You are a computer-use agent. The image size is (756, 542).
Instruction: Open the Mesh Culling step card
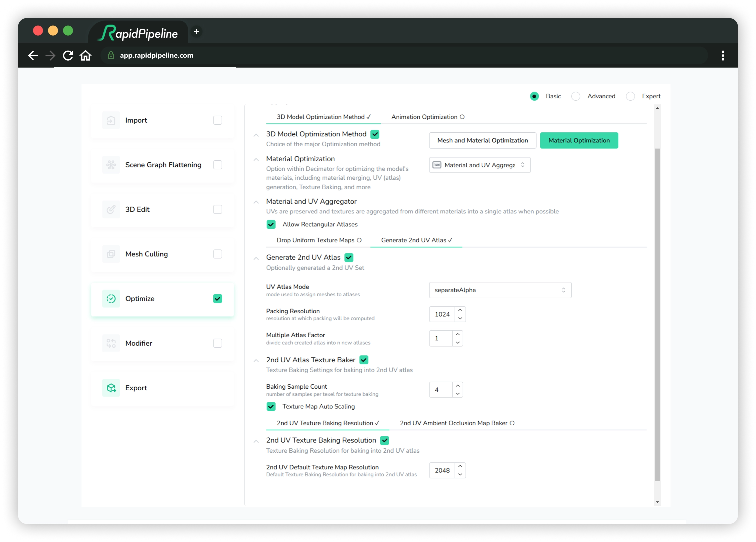point(162,254)
